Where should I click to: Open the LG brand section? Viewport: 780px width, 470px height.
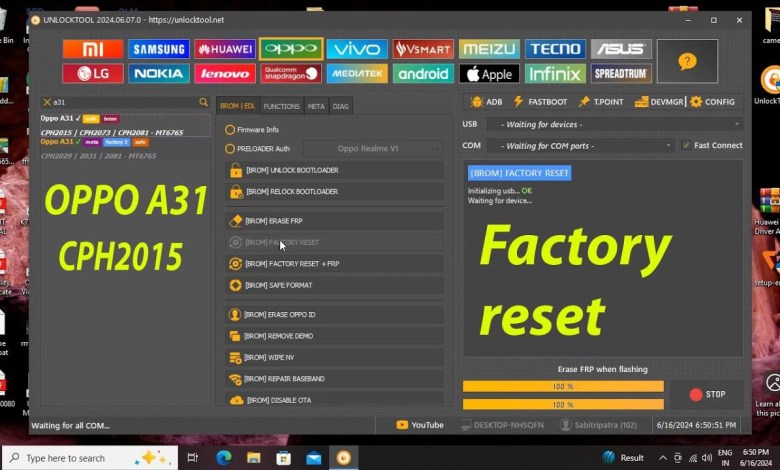click(x=93, y=74)
